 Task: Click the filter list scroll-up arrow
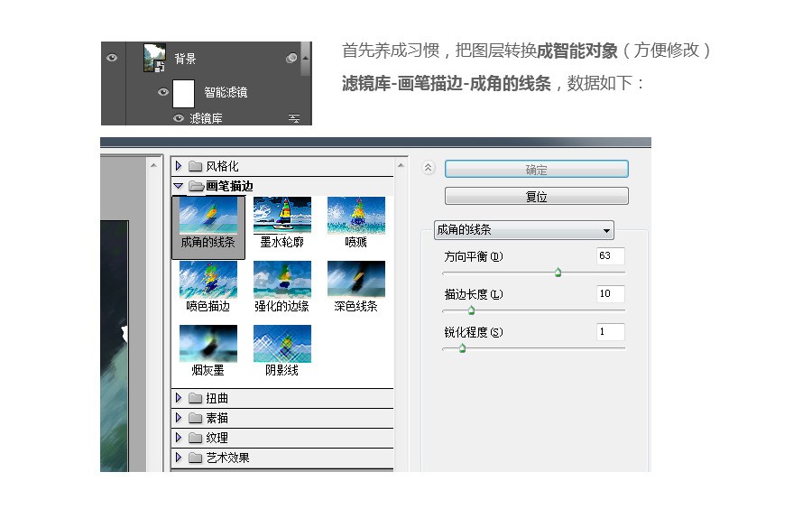coord(401,165)
